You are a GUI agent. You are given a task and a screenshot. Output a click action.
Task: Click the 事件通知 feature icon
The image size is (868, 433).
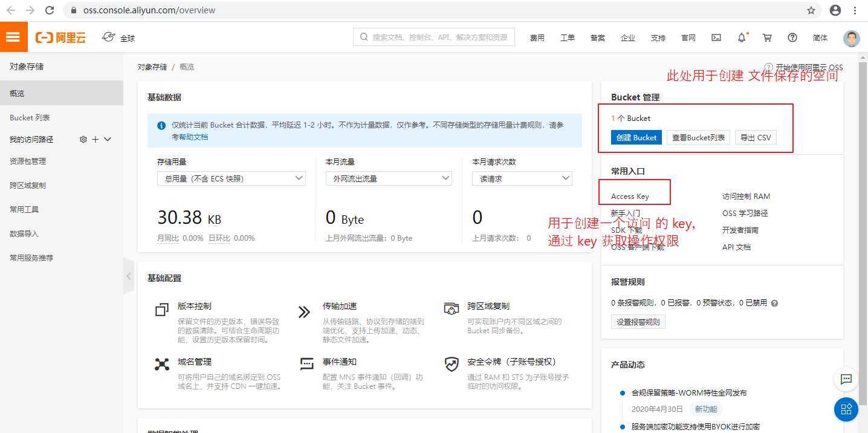point(307,364)
